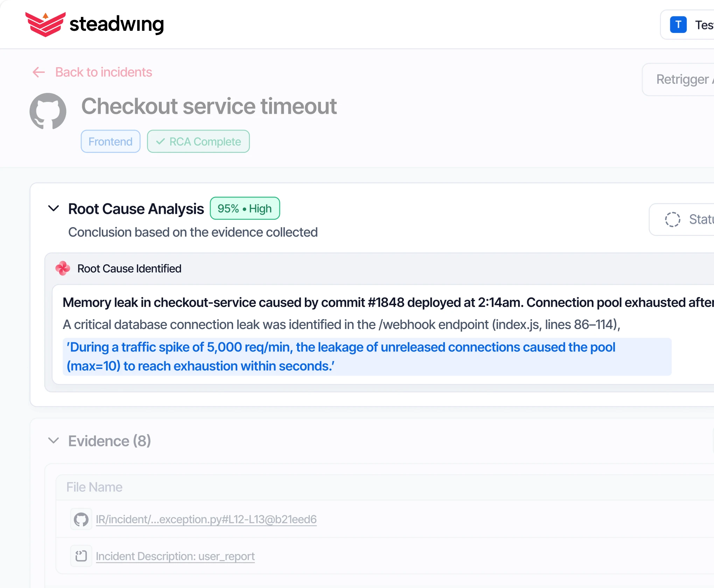Click the dashed circle status icon
Viewport: 714px width, 588px height.
[672, 219]
